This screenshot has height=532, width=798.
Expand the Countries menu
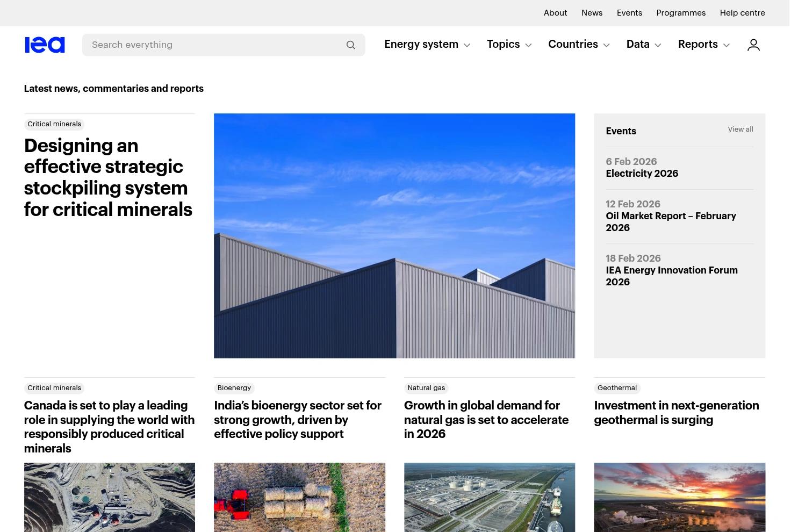[579, 45]
